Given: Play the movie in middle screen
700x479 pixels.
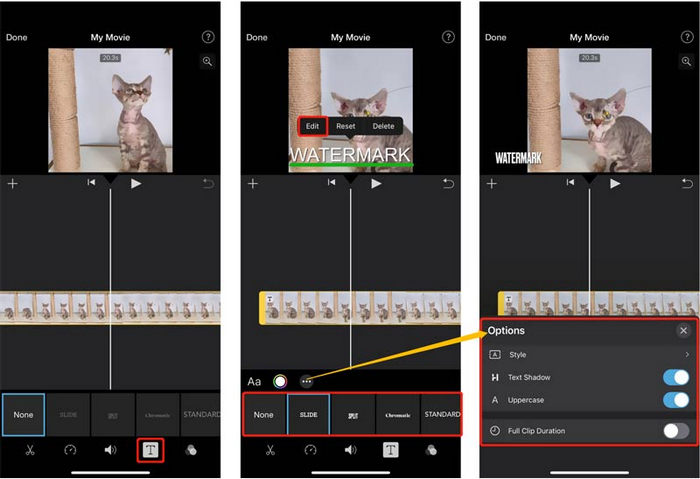Looking at the screenshot, I should pyautogui.click(x=376, y=183).
